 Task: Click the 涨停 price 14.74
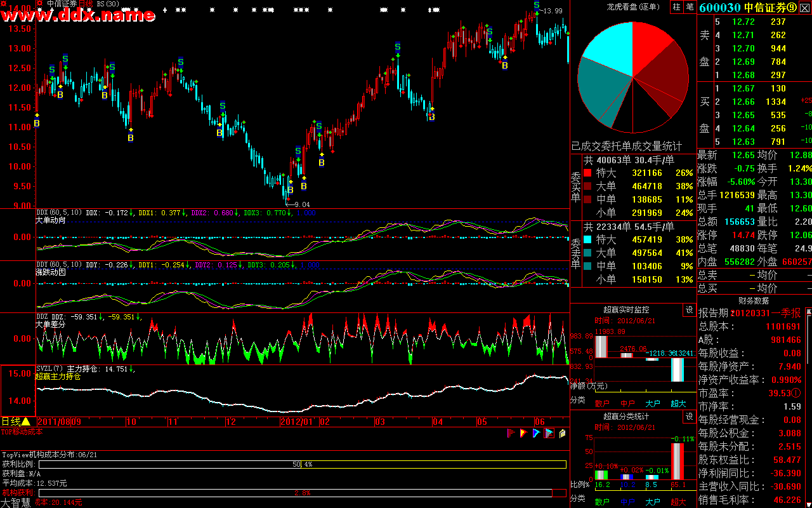click(743, 236)
